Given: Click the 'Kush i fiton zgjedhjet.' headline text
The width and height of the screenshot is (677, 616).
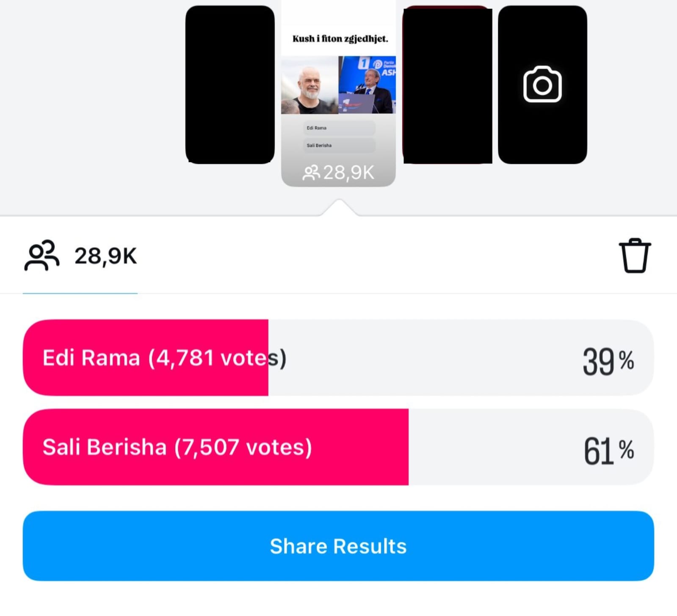Looking at the screenshot, I should click(340, 38).
